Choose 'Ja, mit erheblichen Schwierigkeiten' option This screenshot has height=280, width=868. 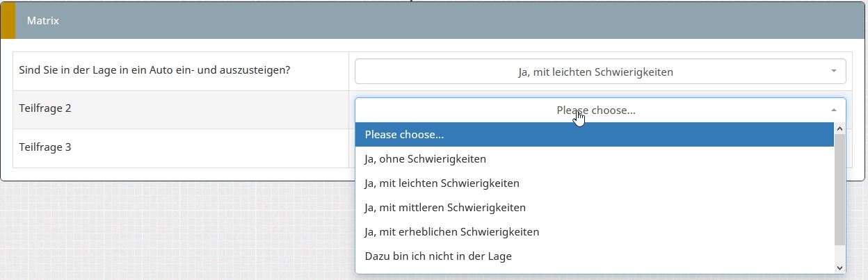click(451, 232)
